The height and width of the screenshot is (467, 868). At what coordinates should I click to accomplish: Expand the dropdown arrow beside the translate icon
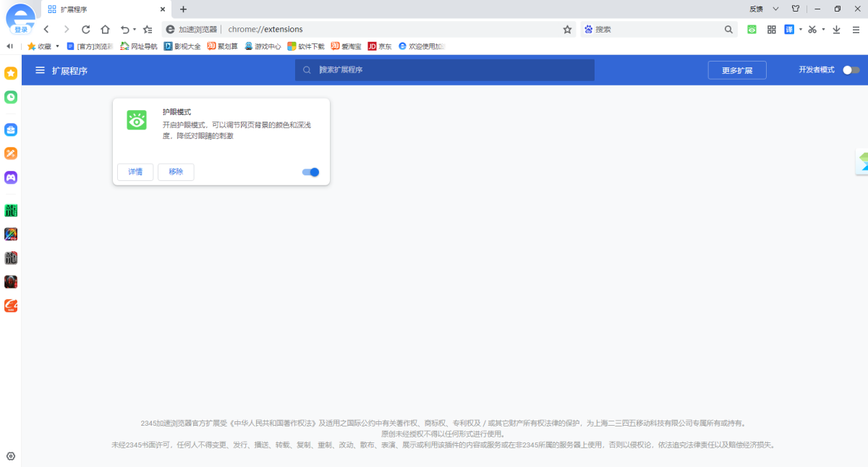pyautogui.click(x=801, y=29)
